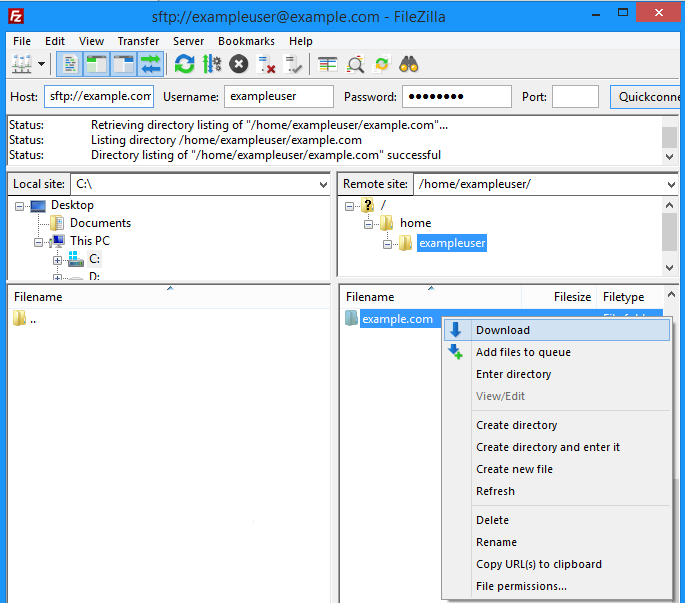This screenshot has width=685, height=603.
Task: Click the Host input field
Action: (99, 96)
